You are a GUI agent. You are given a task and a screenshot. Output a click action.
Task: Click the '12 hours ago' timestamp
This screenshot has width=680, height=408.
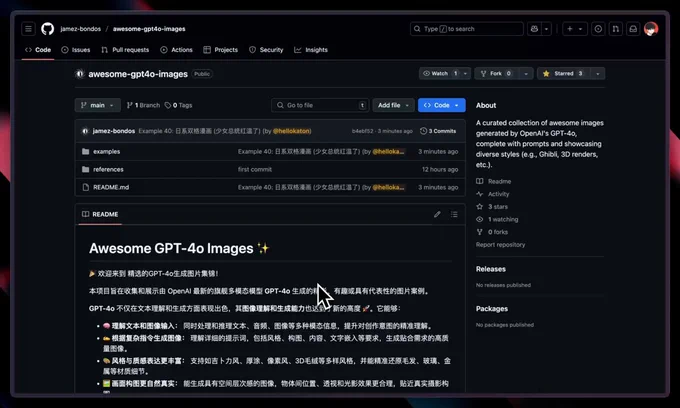click(440, 170)
